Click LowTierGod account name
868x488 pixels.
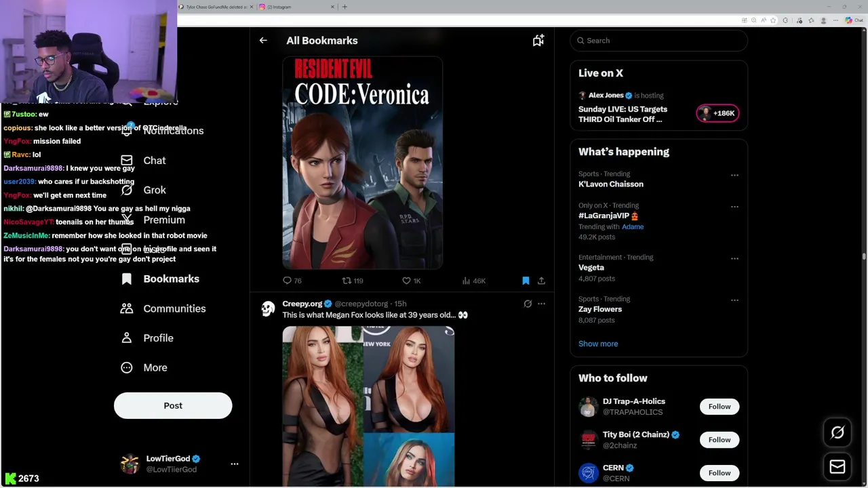click(168, 459)
